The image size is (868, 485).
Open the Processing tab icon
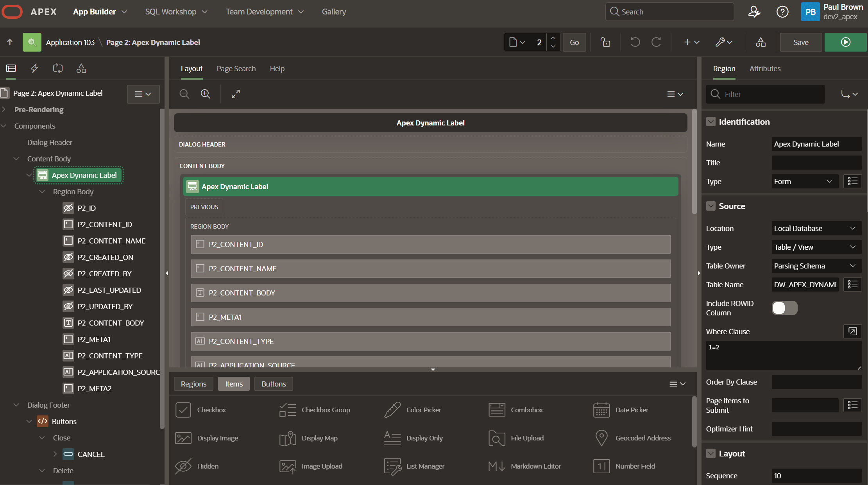58,68
